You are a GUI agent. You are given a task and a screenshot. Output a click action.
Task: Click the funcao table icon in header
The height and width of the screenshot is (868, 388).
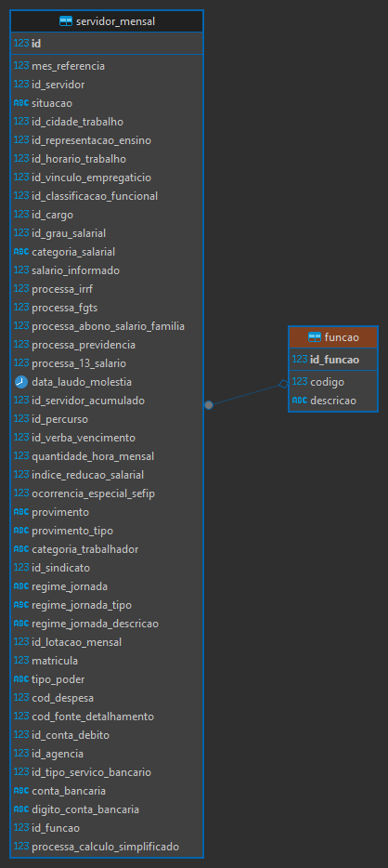315,337
